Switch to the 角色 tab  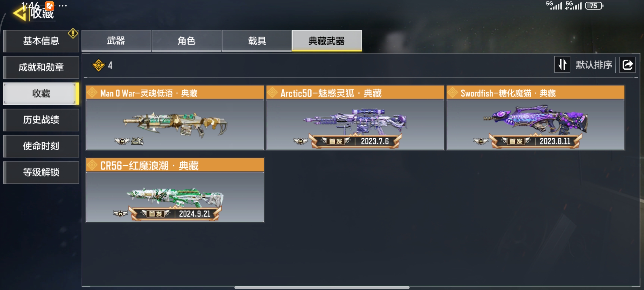[x=186, y=41]
